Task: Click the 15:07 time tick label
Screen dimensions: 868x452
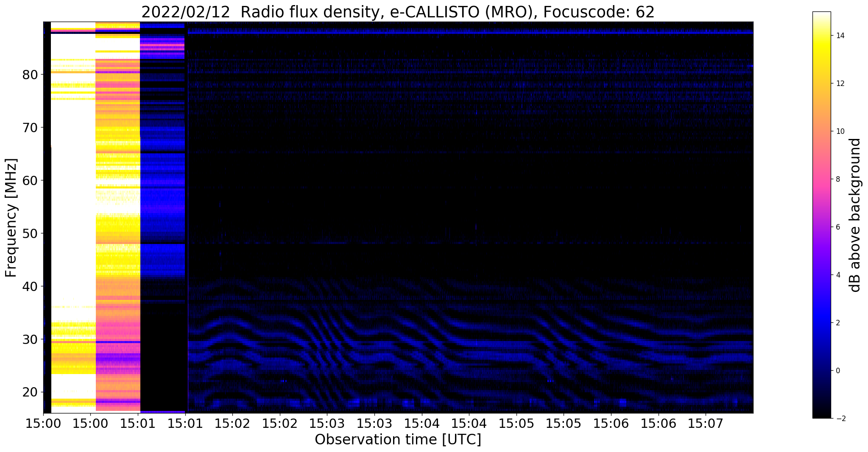Action: pos(706,423)
